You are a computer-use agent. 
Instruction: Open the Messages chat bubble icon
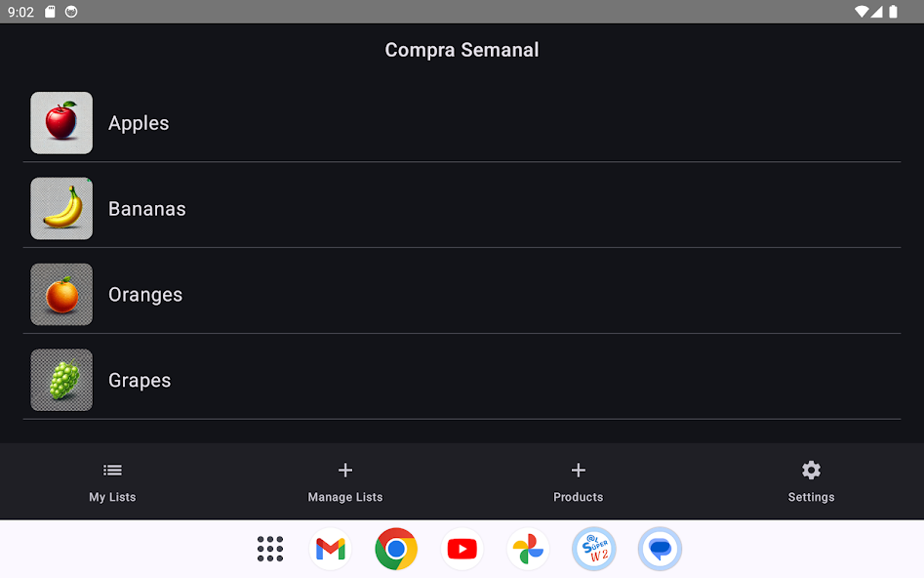point(660,549)
